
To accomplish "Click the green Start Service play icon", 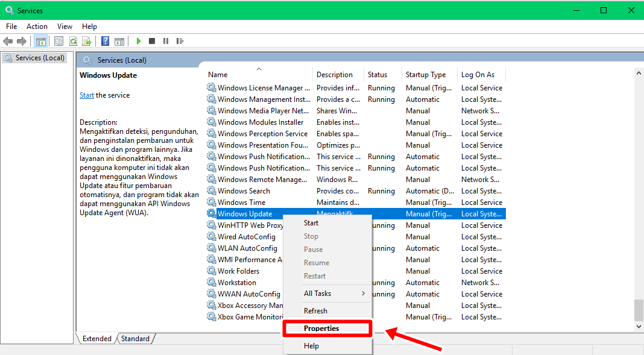I will pyautogui.click(x=139, y=41).
